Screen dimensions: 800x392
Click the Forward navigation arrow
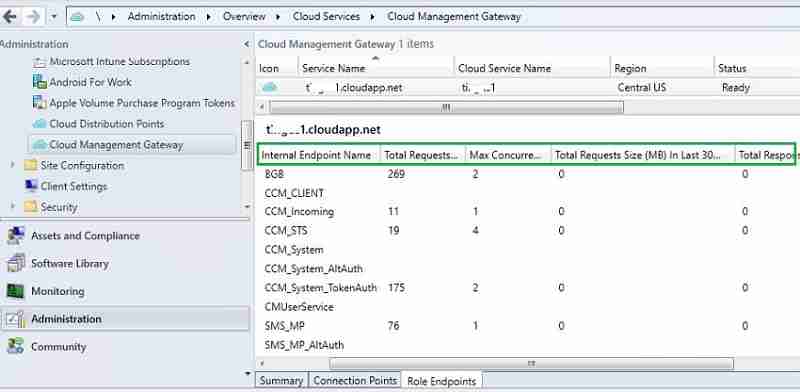coord(33,17)
